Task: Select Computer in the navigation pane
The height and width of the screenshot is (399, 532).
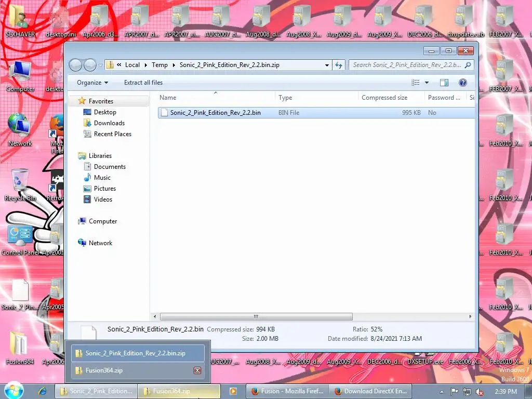Action: click(x=103, y=221)
